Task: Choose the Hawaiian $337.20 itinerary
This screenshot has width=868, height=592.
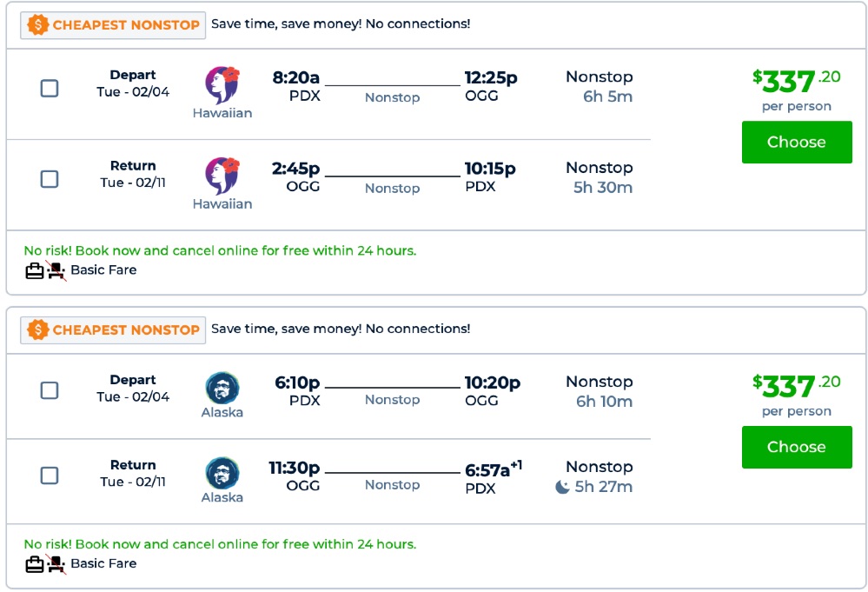Action: [796, 143]
